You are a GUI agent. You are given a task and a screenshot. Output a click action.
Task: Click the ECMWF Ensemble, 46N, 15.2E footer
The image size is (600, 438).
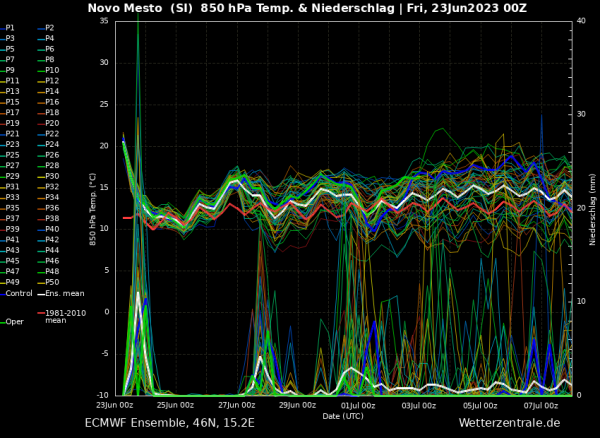pos(170,423)
